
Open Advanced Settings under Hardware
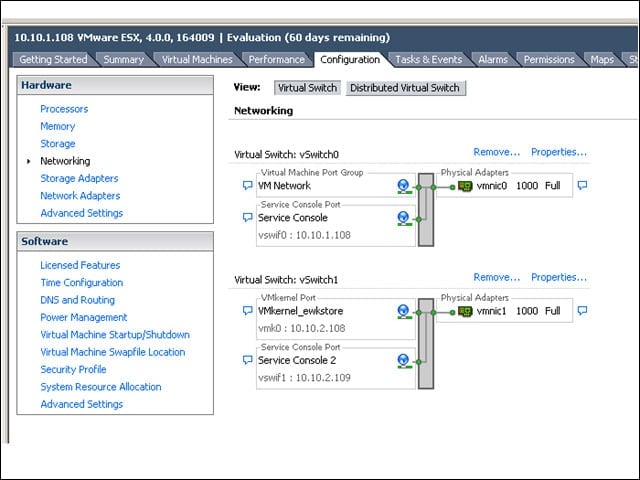click(82, 213)
